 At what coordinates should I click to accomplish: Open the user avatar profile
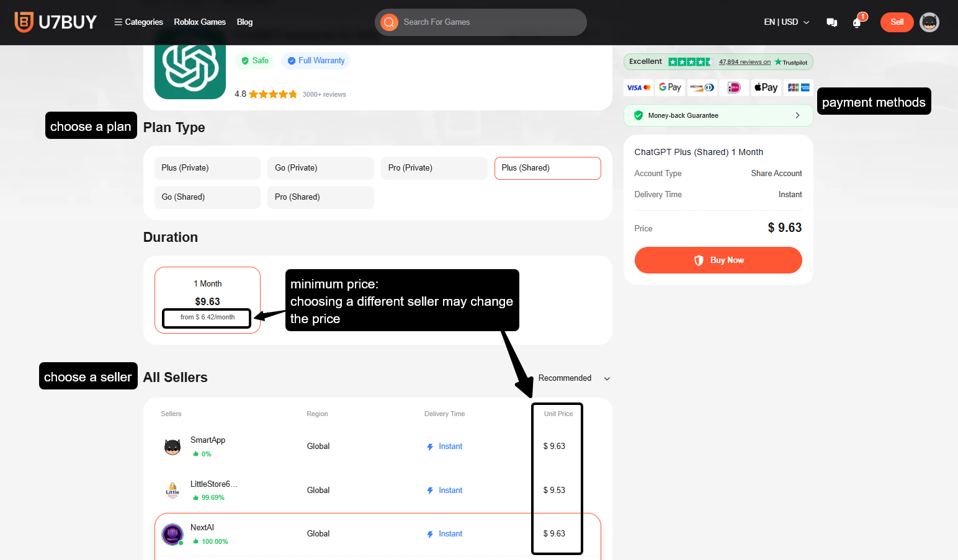click(929, 22)
